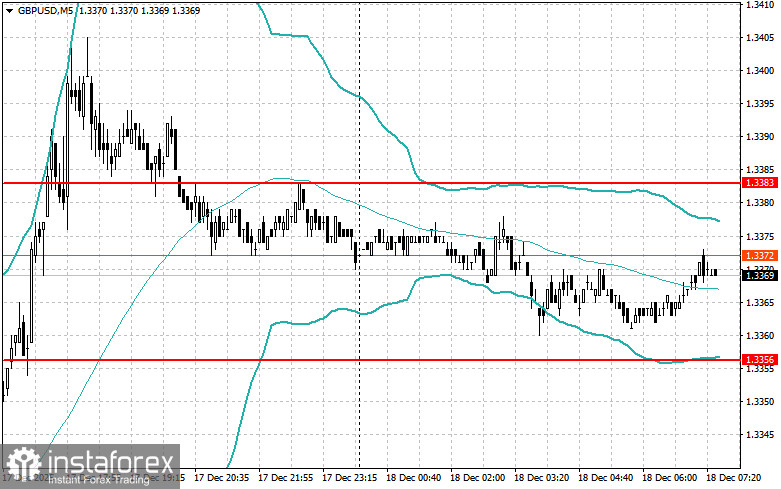The width and height of the screenshot is (781, 489).
Task: Click the 18 Dec 02:00 time label
Action: pos(477,478)
